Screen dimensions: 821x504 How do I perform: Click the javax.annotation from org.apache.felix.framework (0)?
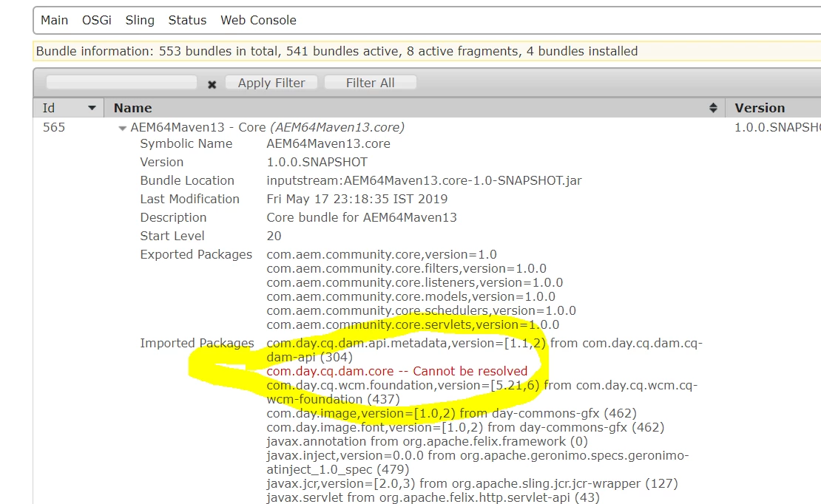tap(428, 442)
